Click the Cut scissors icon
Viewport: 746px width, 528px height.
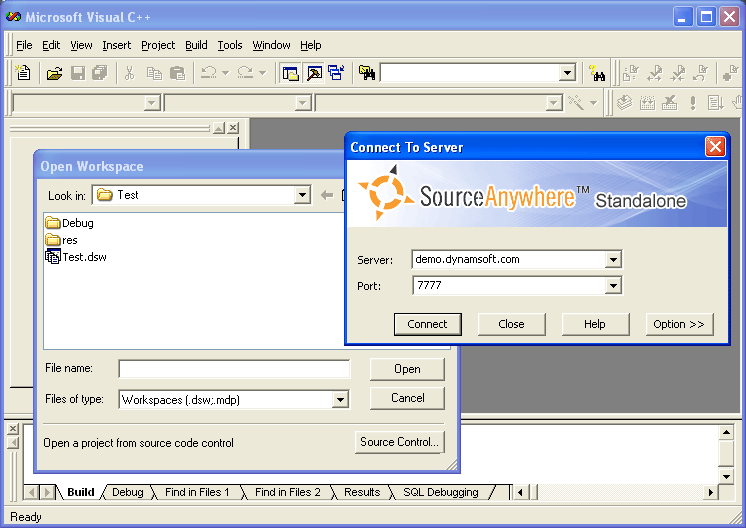pyautogui.click(x=129, y=73)
